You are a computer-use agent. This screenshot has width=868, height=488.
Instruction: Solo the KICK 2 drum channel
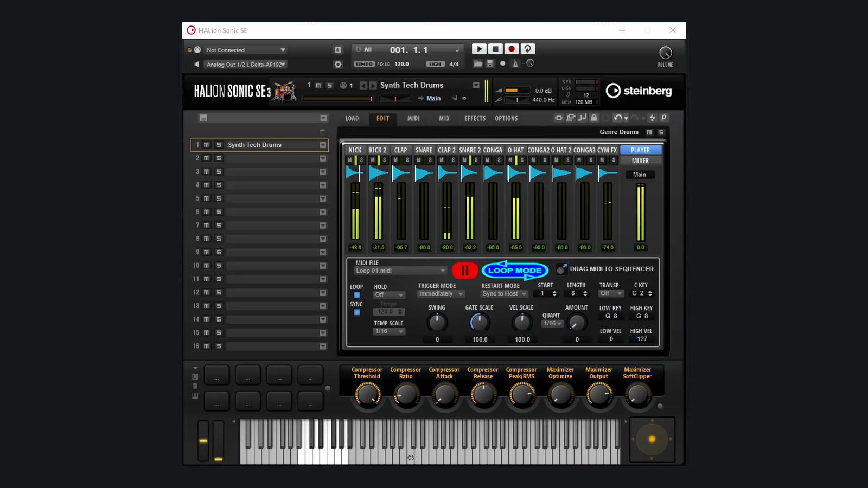pos(384,160)
